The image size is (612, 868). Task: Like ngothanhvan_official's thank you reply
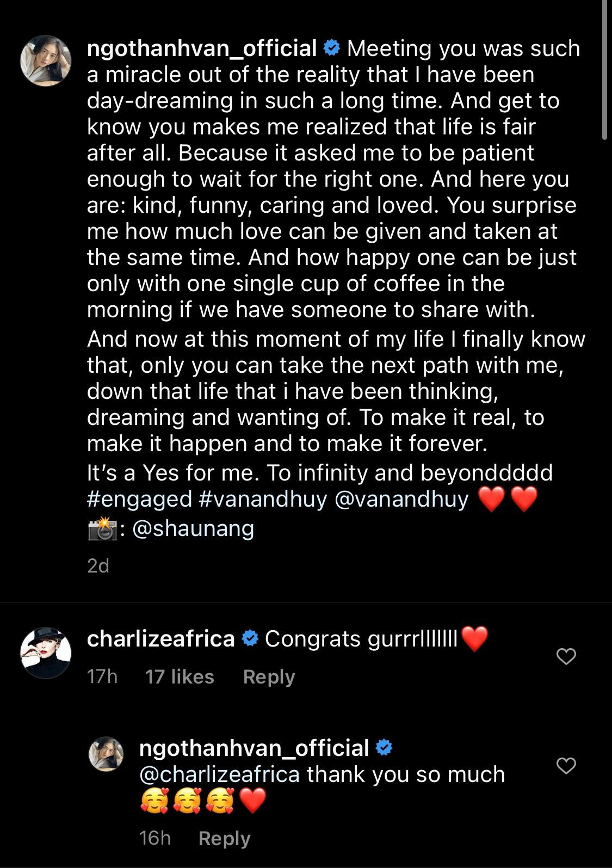566,766
